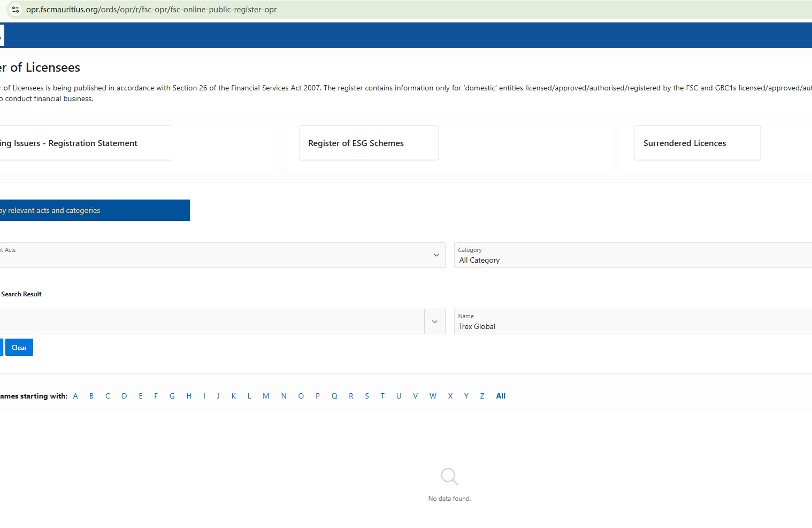
Task: Filter names starting with letter M
Action: tap(266, 396)
